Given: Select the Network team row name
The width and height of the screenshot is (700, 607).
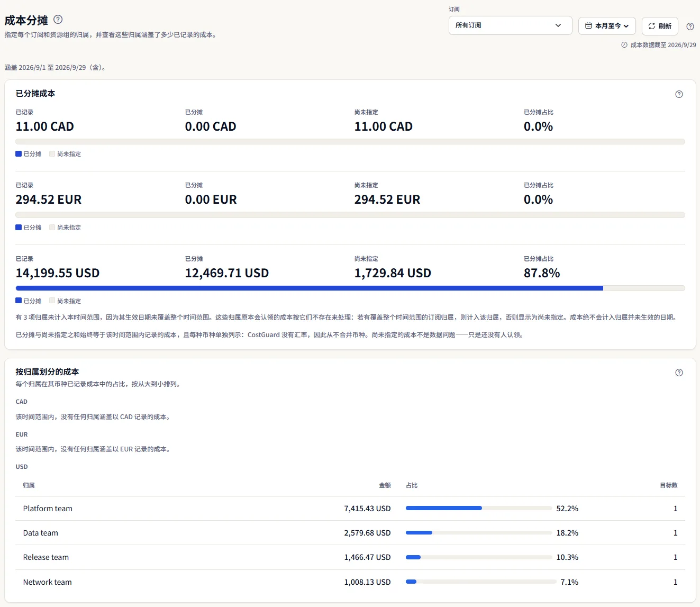Looking at the screenshot, I should click(48, 582).
